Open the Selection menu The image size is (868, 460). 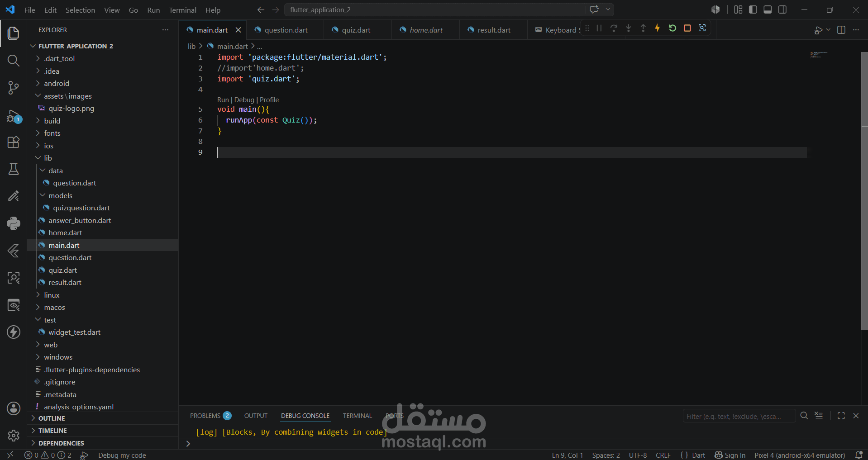pos(80,10)
